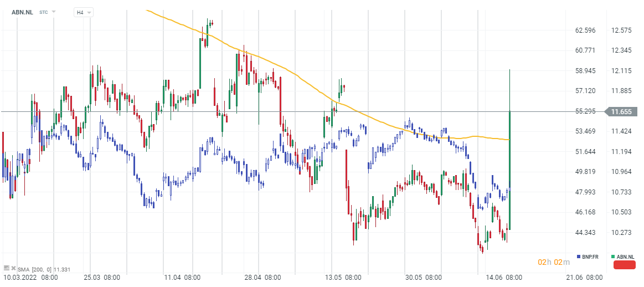Click the BNP.FR legend label
Screen dimensions: 644x287
click(x=590, y=257)
